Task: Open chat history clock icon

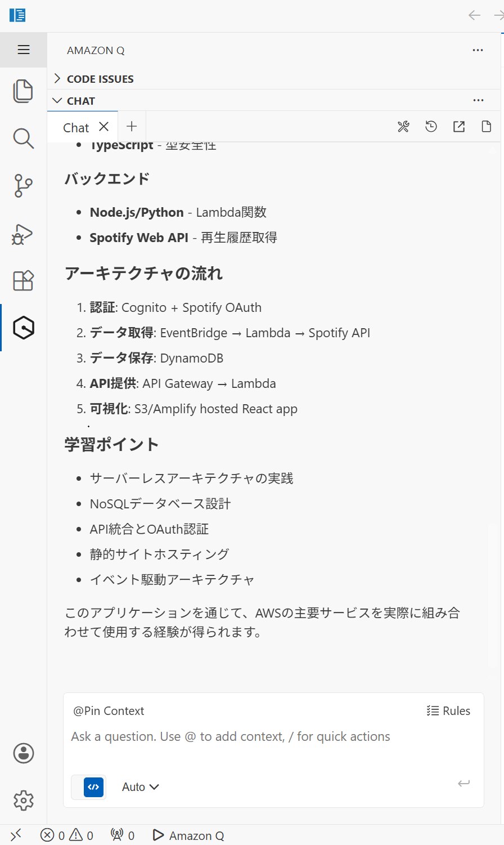Action: tap(431, 127)
